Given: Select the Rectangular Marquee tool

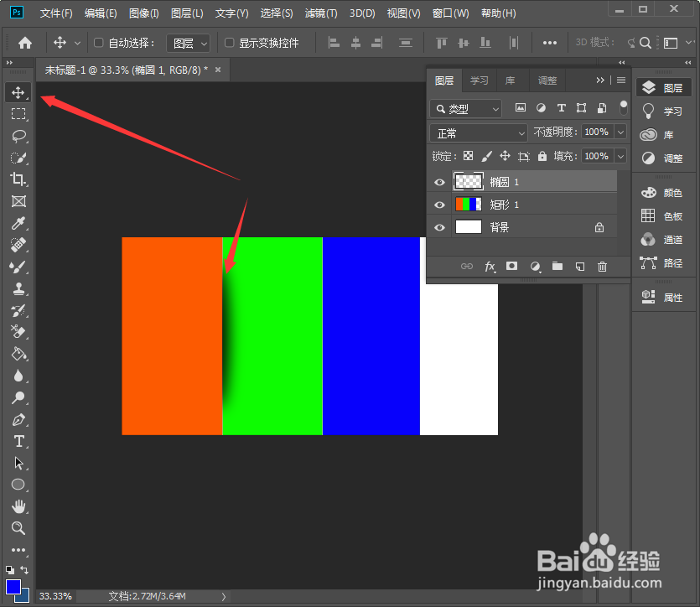Looking at the screenshot, I should (x=18, y=114).
